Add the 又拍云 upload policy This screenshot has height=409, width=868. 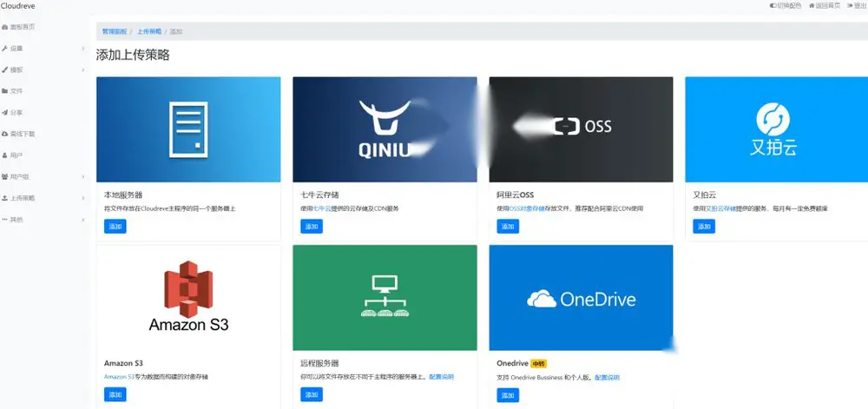pos(704,227)
